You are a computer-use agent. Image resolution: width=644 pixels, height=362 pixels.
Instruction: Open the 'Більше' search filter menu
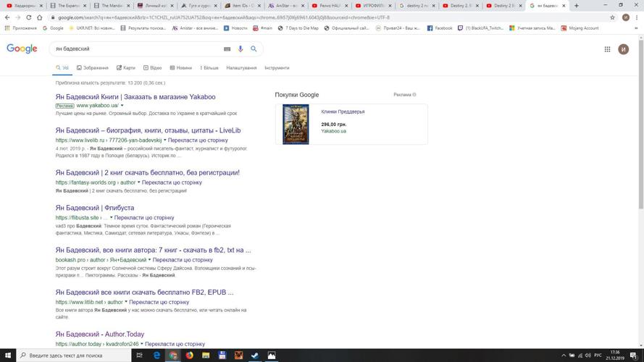(209, 68)
